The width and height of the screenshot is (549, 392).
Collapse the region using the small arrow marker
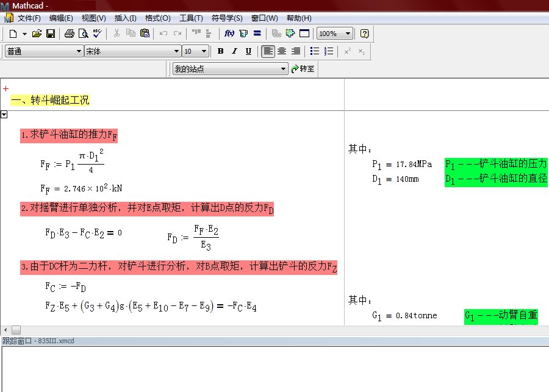[4, 115]
